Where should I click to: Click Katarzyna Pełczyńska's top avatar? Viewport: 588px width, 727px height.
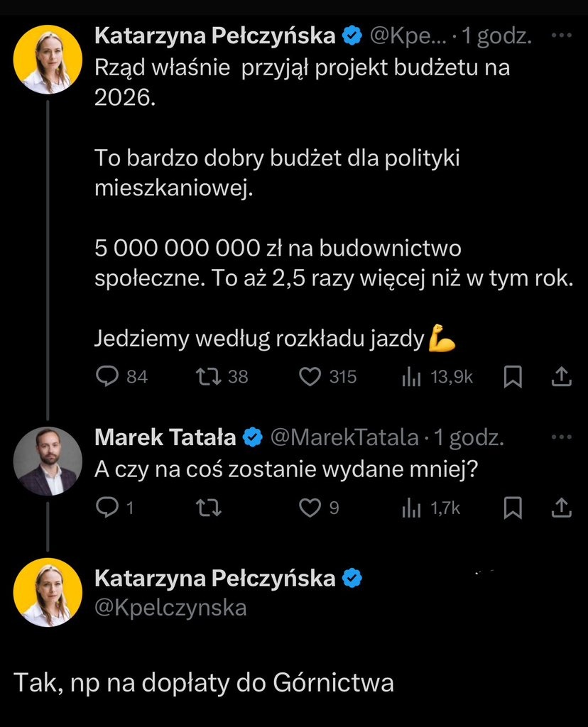[48, 61]
